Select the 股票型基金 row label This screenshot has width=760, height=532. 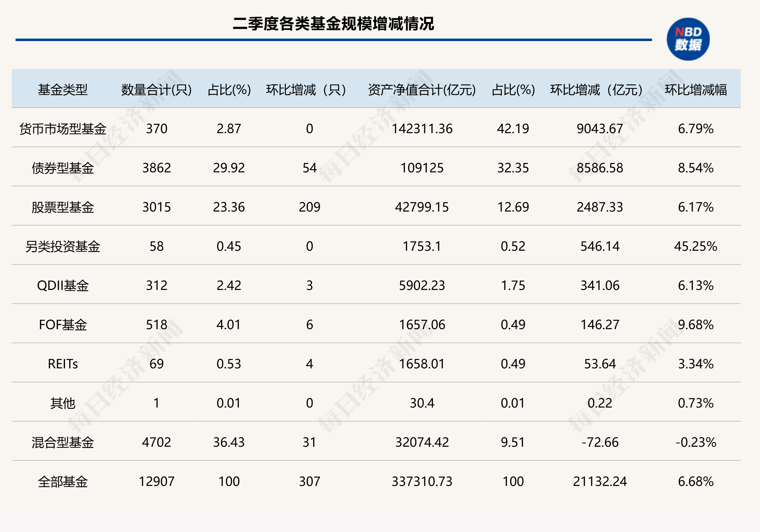point(63,207)
